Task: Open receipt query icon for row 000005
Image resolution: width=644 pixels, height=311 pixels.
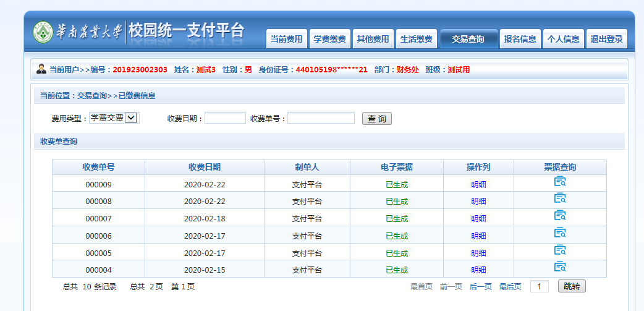Action: point(560,250)
